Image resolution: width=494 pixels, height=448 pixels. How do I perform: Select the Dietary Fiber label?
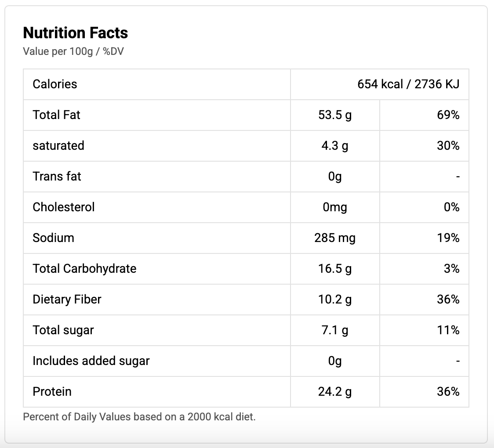(x=67, y=299)
